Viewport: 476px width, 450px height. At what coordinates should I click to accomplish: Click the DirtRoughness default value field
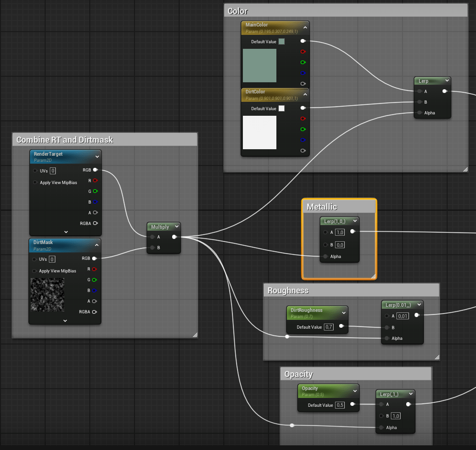pos(329,327)
